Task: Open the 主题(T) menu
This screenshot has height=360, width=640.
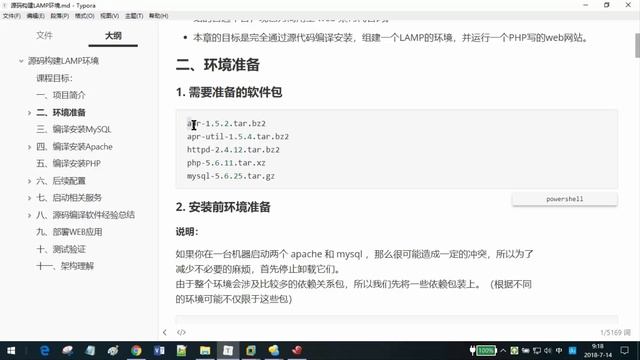Action: (134, 16)
